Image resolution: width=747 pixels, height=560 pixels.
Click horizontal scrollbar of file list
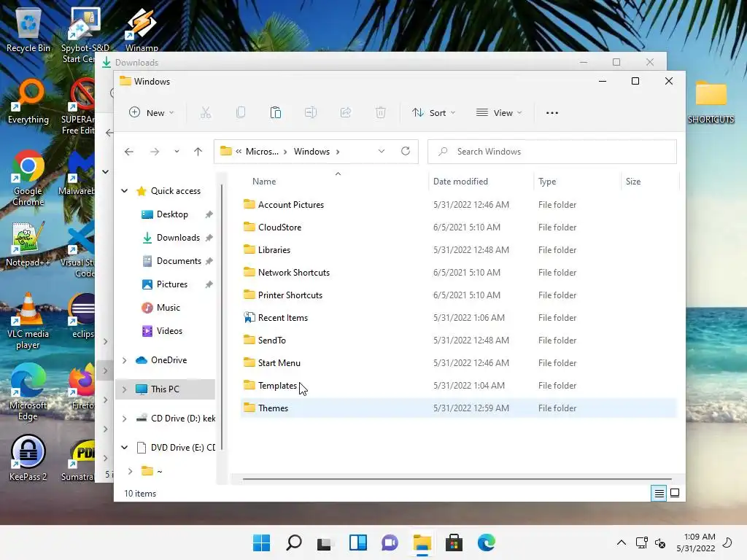click(x=457, y=479)
